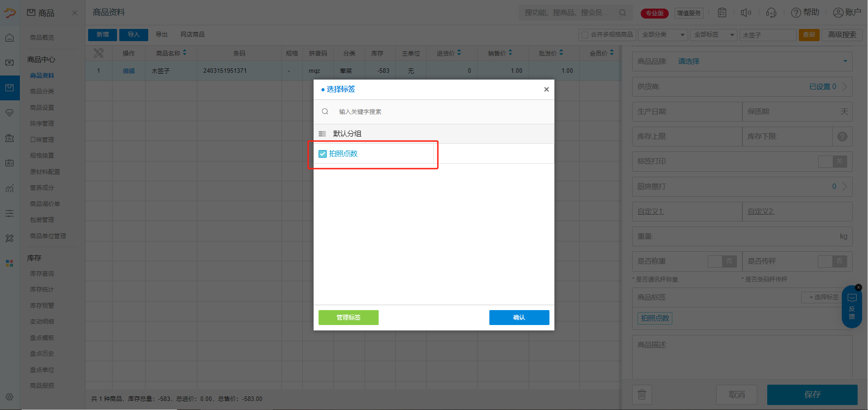
Task: Toggle the 标签打印 switch
Action: (x=833, y=161)
